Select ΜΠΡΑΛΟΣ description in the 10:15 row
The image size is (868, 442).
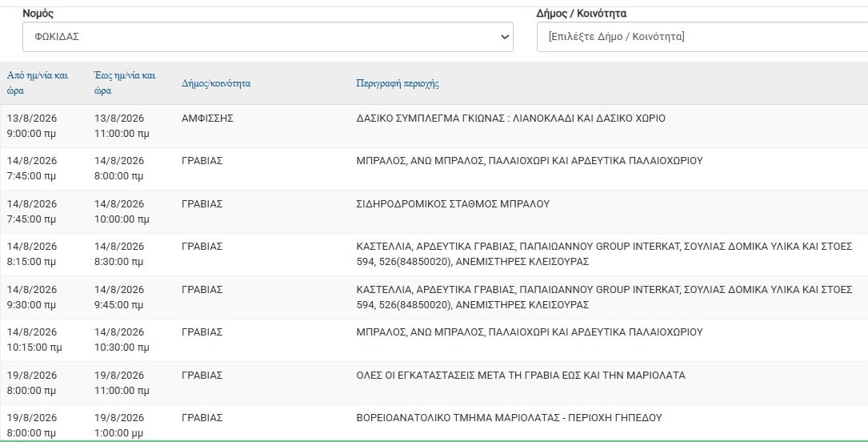pos(530,331)
